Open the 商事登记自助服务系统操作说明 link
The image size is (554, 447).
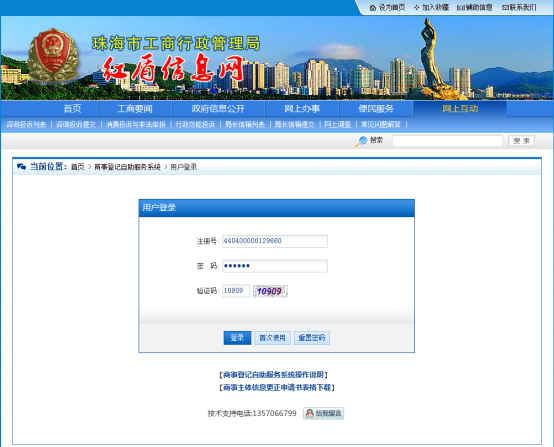273,375
